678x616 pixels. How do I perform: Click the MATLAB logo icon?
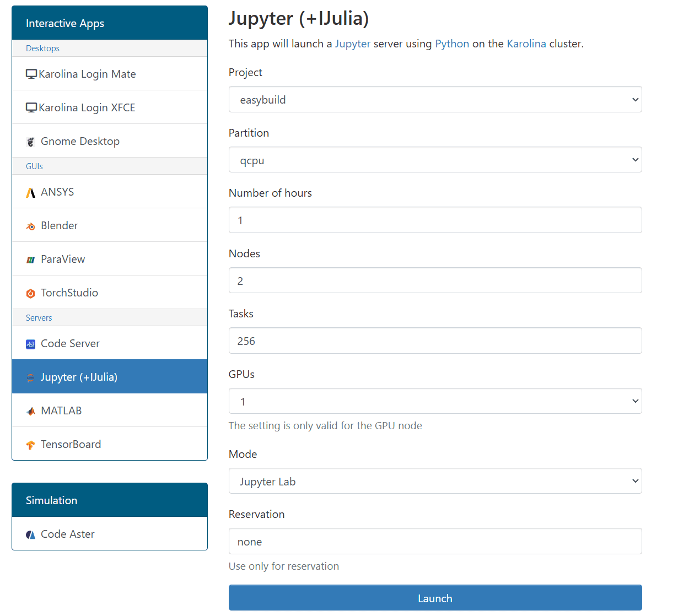click(31, 411)
